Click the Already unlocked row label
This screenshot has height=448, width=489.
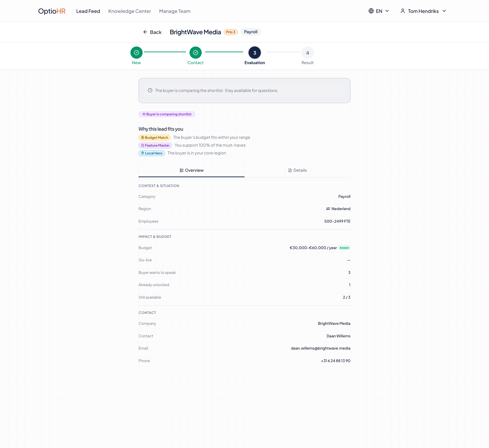(154, 285)
